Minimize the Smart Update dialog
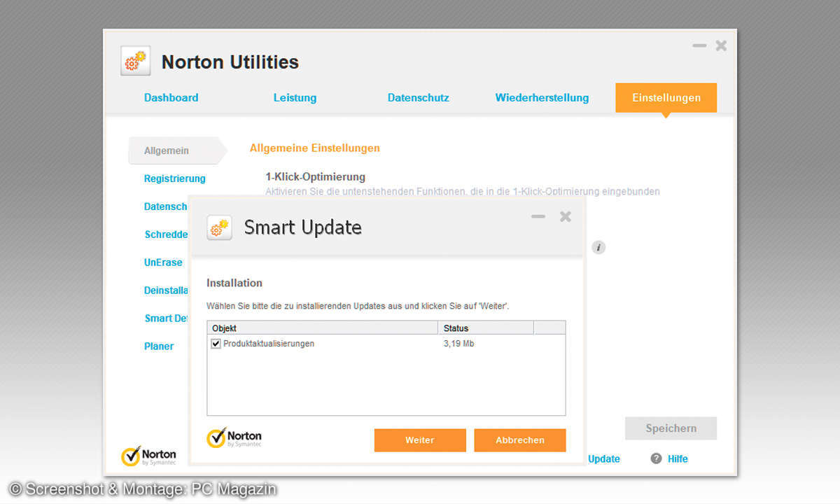Image resolution: width=840 pixels, height=504 pixels. (x=538, y=216)
